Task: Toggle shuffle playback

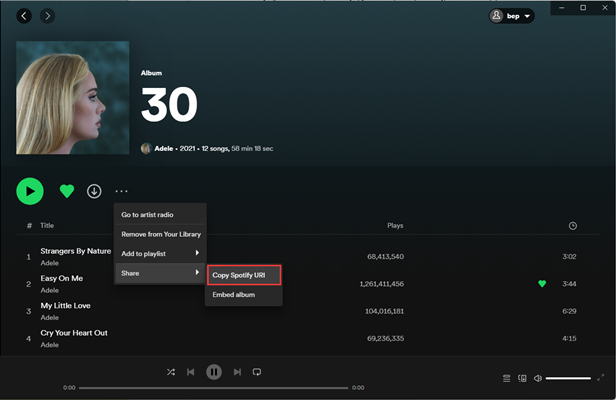Action: tap(171, 372)
